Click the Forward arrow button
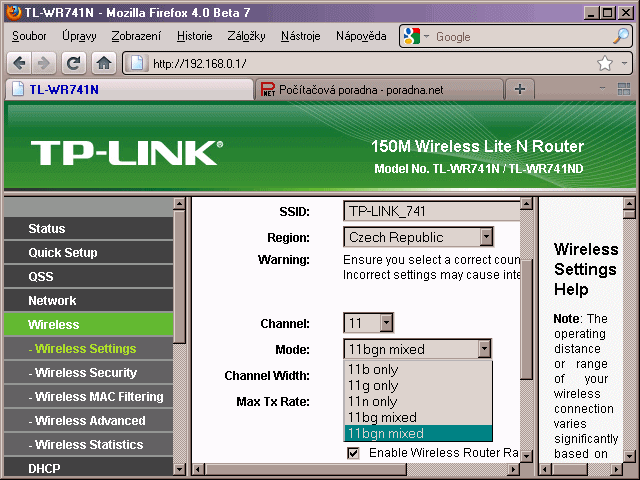Screen dimensions: 640x480 43,63
